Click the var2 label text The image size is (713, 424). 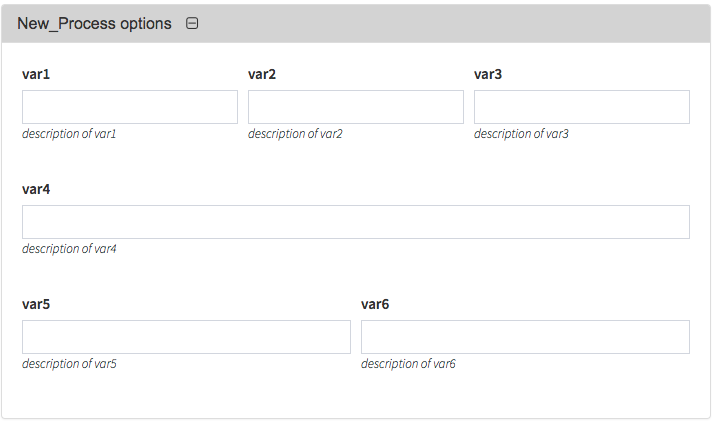point(262,74)
